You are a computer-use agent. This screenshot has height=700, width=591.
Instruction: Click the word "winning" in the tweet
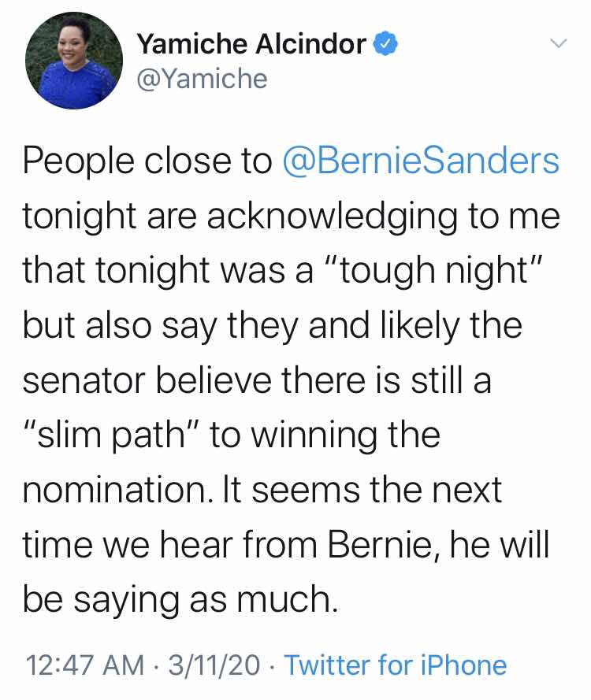click(314, 436)
